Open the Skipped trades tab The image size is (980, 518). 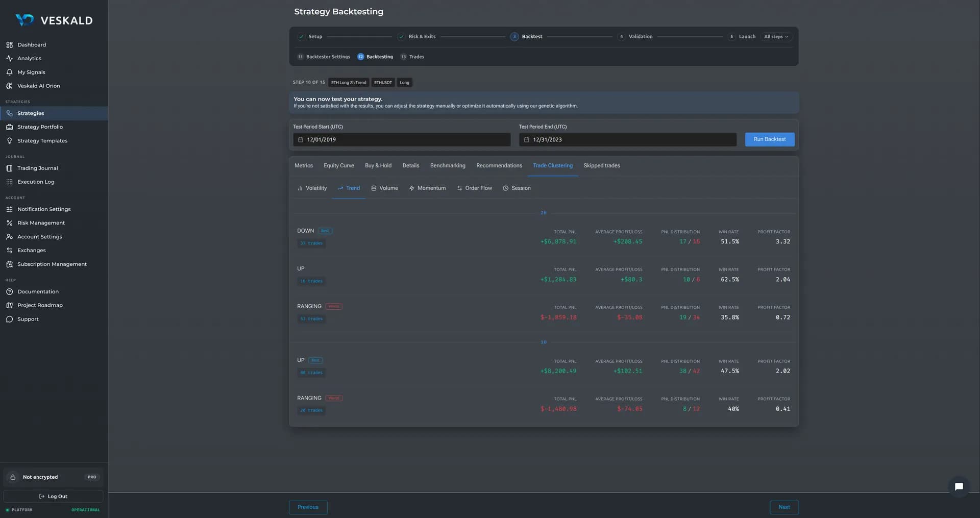(602, 166)
